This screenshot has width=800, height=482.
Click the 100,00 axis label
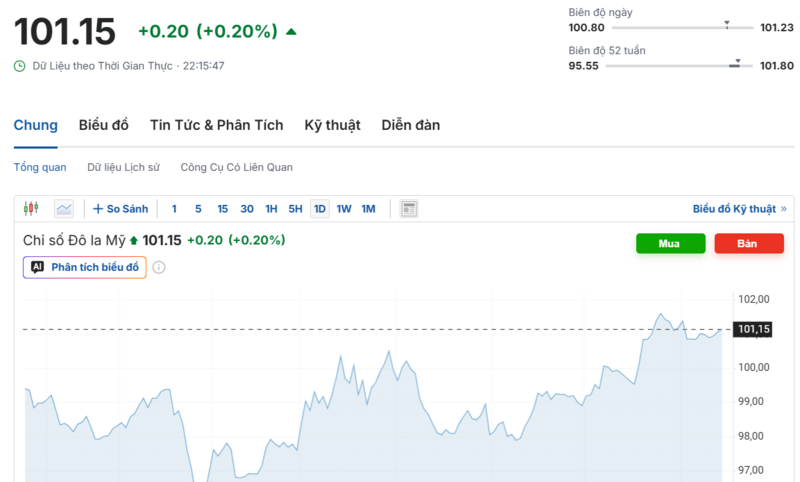click(x=754, y=367)
